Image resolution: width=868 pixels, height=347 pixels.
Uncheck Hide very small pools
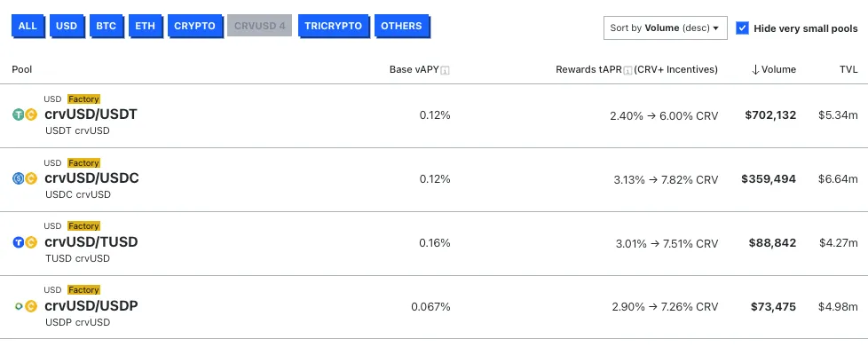pyautogui.click(x=742, y=28)
